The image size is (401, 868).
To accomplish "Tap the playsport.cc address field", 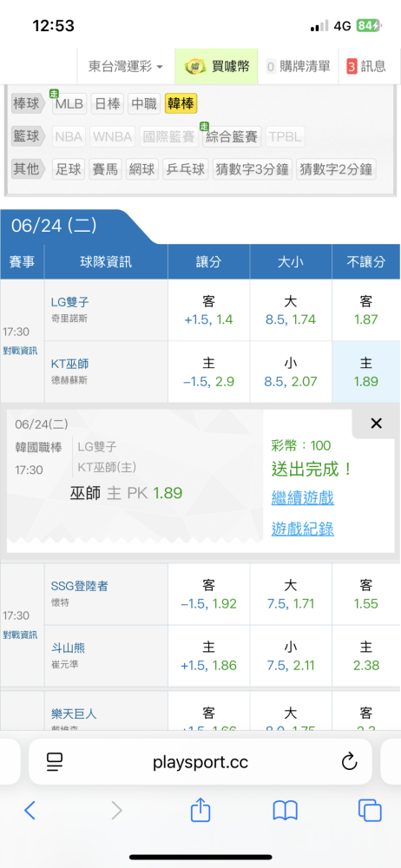I will pyautogui.click(x=200, y=762).
